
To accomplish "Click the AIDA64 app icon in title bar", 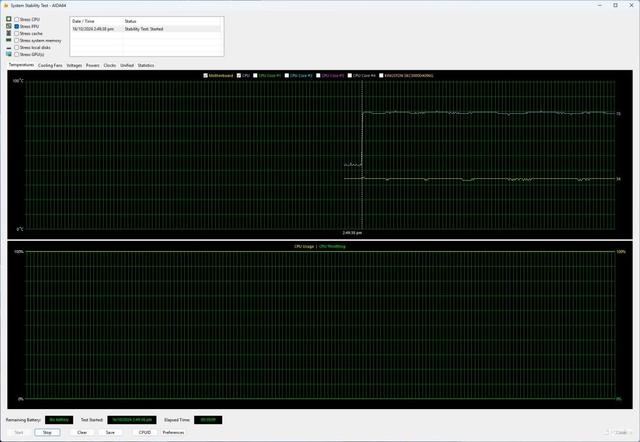I will pyautogui.click(x=6, y=6).
